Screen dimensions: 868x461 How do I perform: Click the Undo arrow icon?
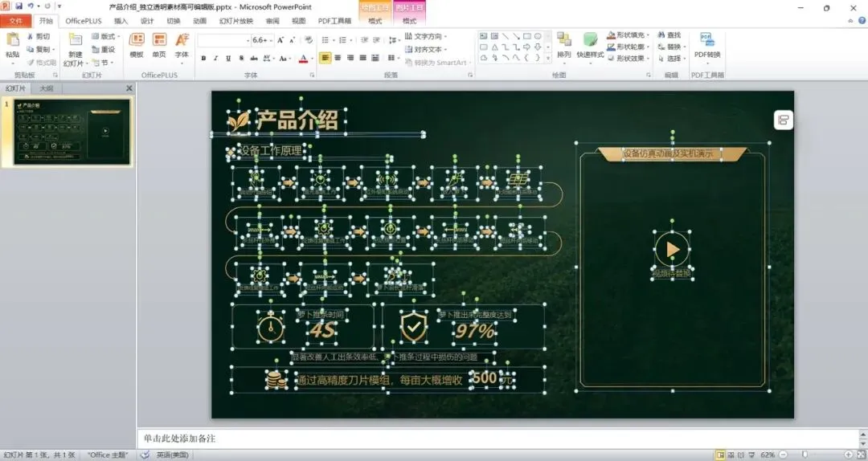click(x=31, y=6)
